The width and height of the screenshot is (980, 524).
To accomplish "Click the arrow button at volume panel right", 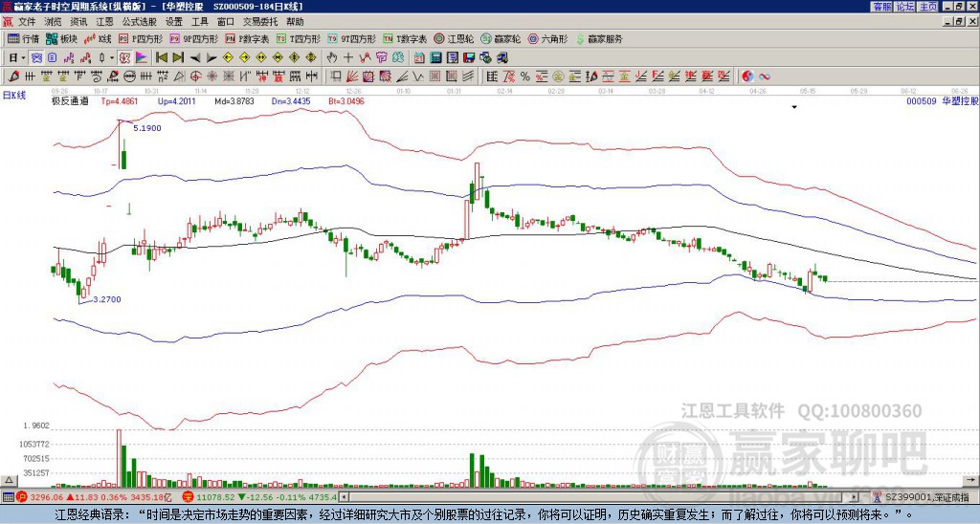I will click(971, 480).
